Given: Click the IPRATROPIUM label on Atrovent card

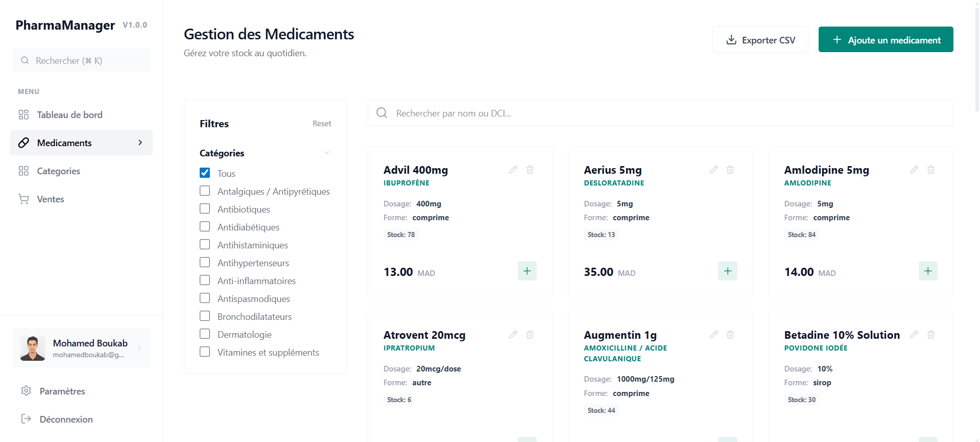Looking at the screenshot, I should (409, 348).
